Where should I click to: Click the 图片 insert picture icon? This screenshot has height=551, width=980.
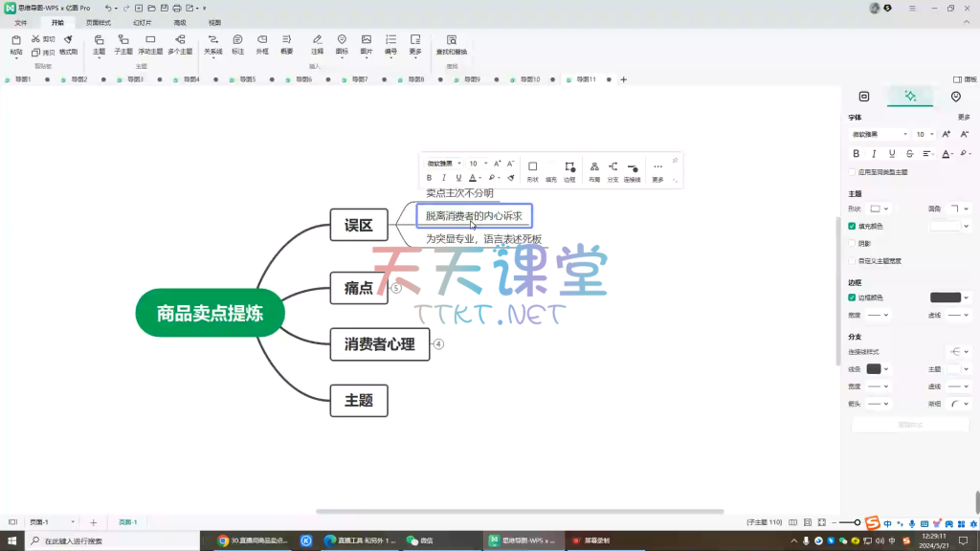pos(366,44)
